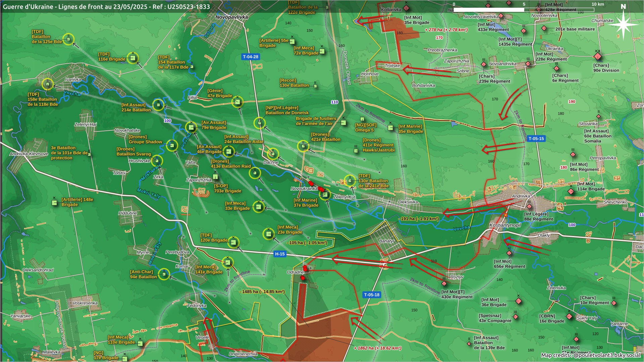Screen dimensions: 644x362
Task: Select the 94e Bataillon Anti-Char marker
Action: 164,274
